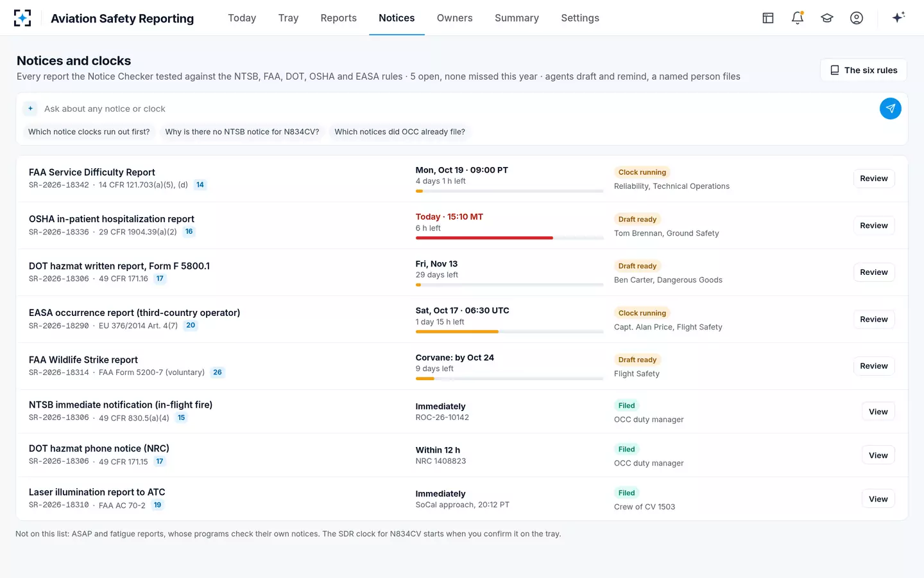Go to the Owners tab
Viewport: 924px width, 578px height.
(x=454, y=18)
